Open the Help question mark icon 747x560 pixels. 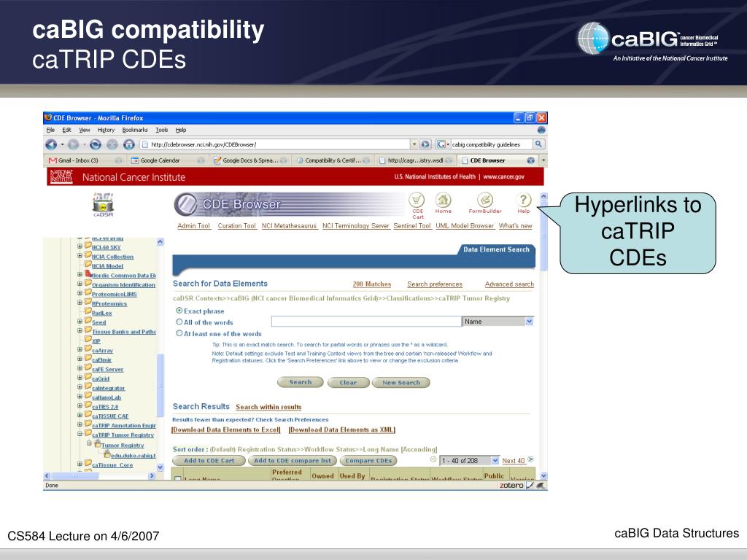point(524,200)
